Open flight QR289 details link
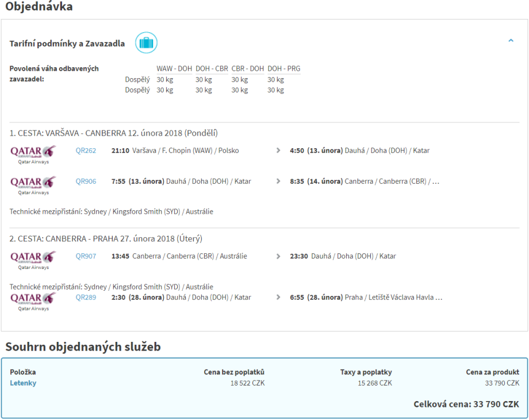Screen dimensions: 529x420 pyautogui.click(x=86, y=298)
